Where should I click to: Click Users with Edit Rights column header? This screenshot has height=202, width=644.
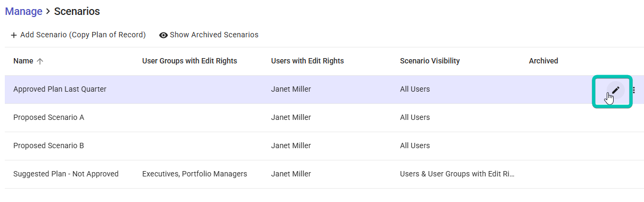[307, 61]
